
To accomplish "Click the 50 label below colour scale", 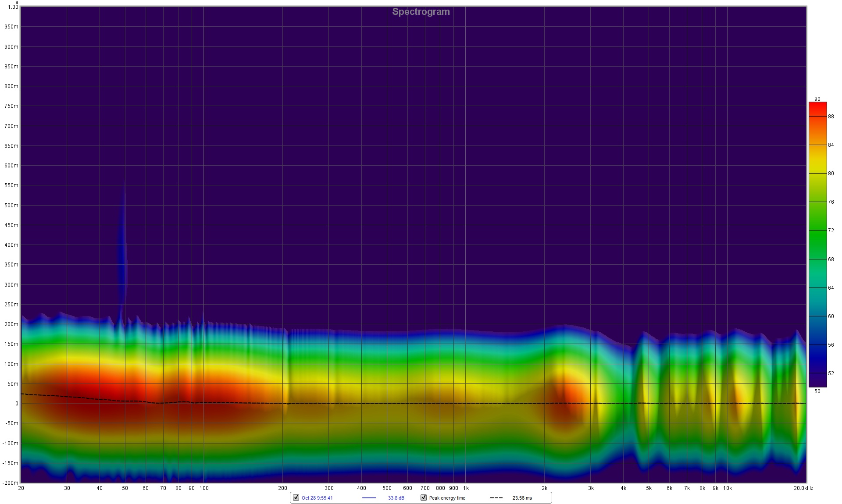I will click(817, 391).
